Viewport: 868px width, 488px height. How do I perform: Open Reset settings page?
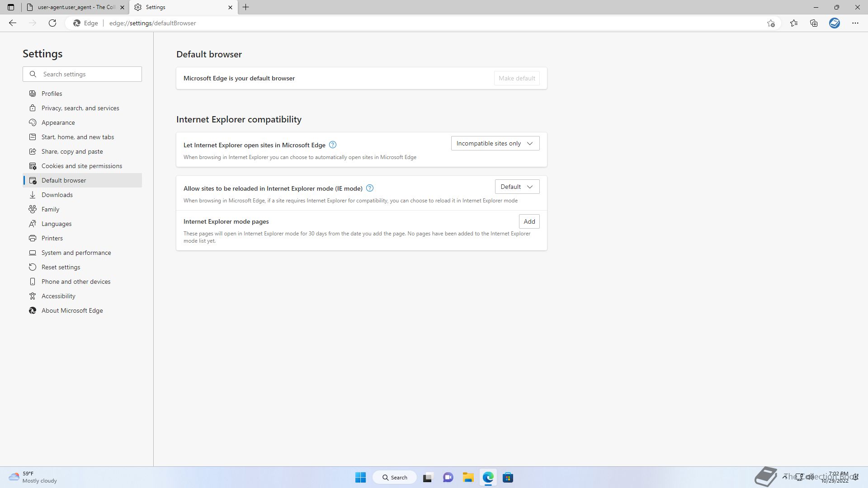[x=82, y=267]
